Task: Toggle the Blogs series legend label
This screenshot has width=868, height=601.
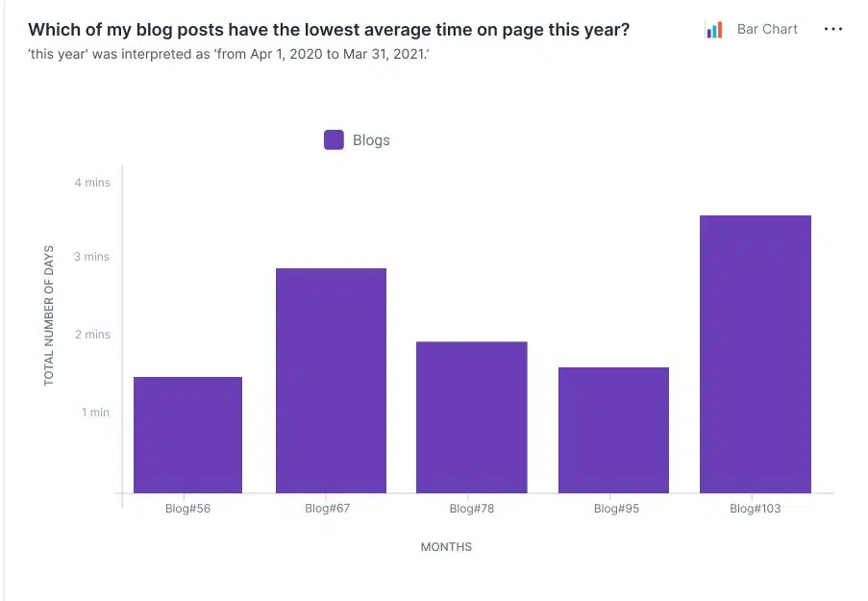Action: [371, 140]
